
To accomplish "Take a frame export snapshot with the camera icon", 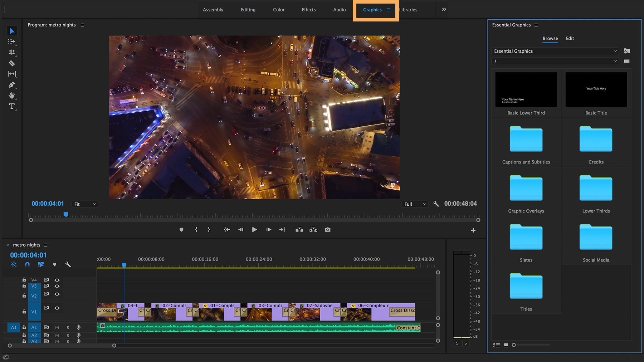I will coord(327,229).
